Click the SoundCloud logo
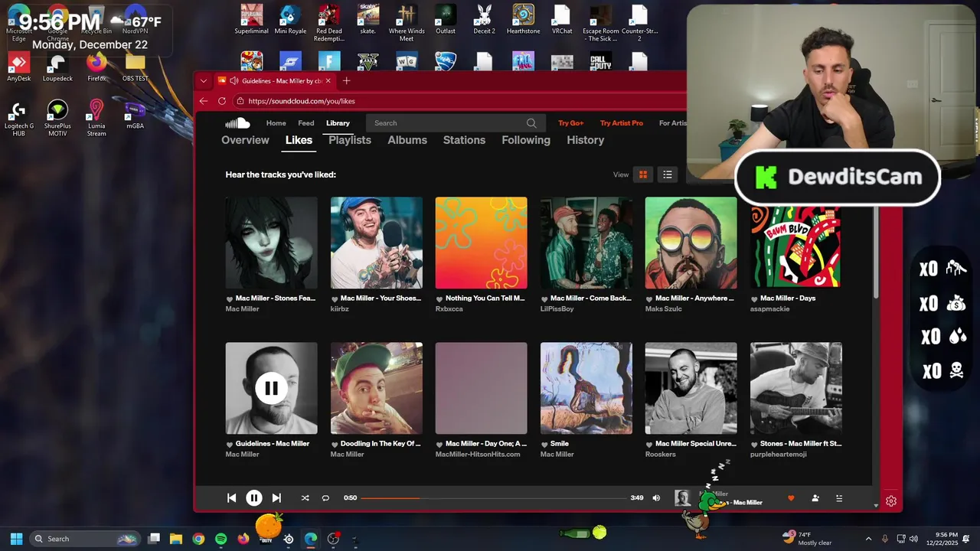Screen dimensions: 980x551 (237, 122)
